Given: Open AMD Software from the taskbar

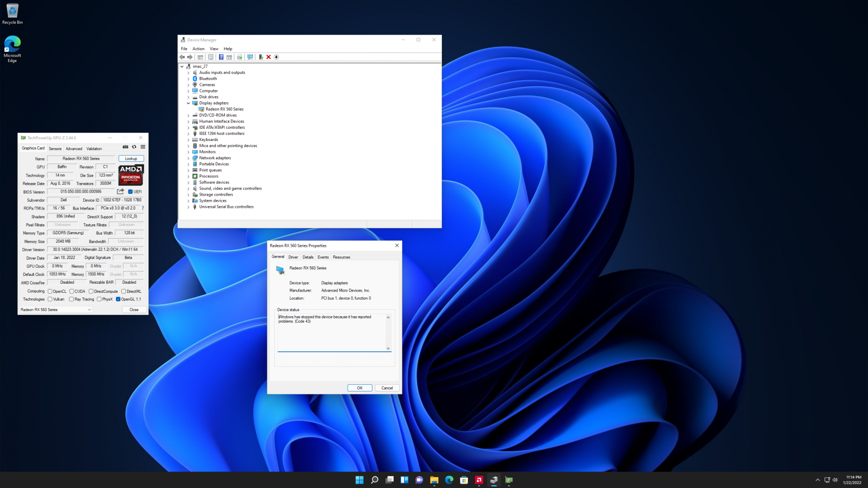Looking at the screenshot, I should click(x=479, y=480).
